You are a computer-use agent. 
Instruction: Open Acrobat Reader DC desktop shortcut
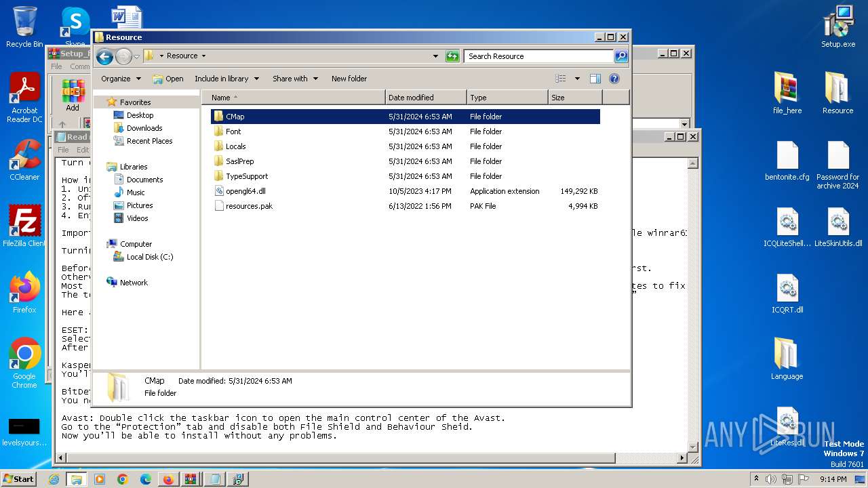pos(24,98)
